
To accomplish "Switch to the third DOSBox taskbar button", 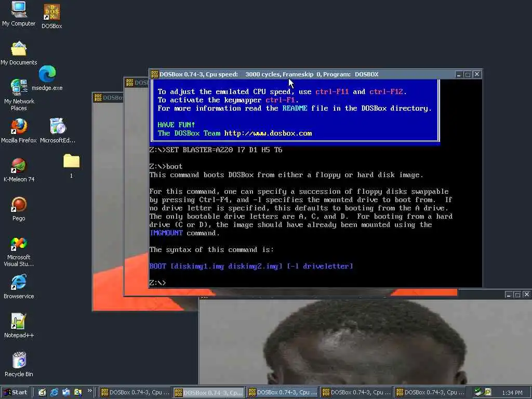I will pos(283,392).
